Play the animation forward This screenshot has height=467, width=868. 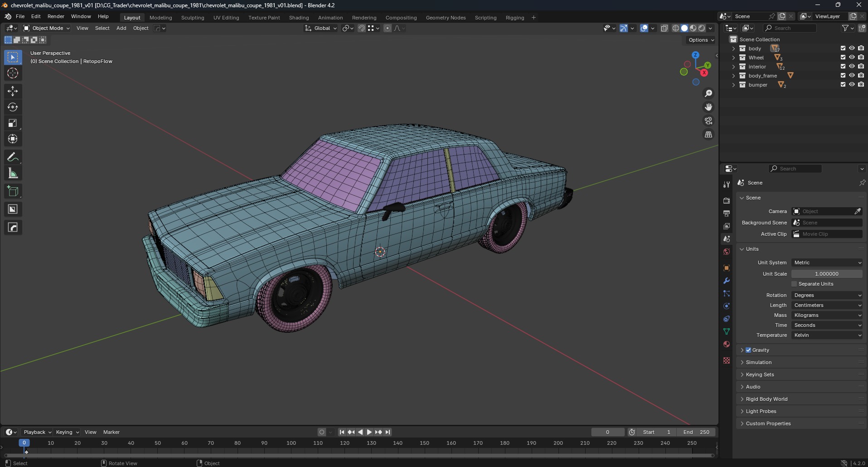[x=369, y=432]
